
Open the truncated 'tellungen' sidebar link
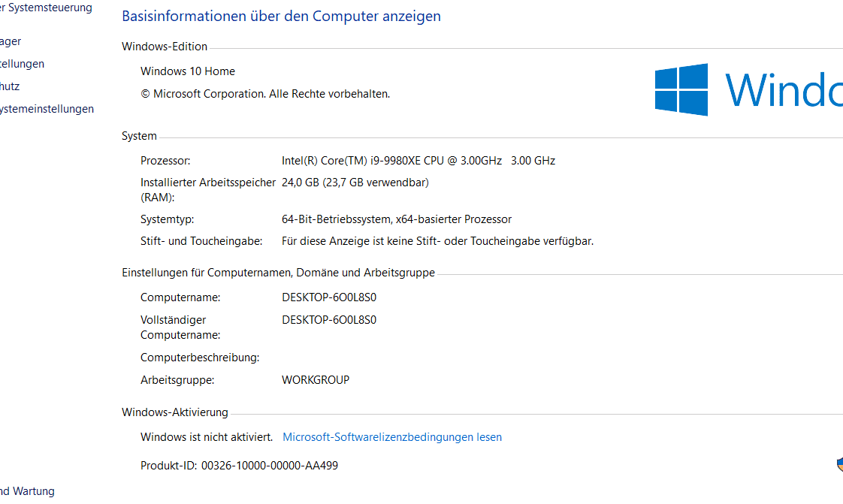coord(22,64)
